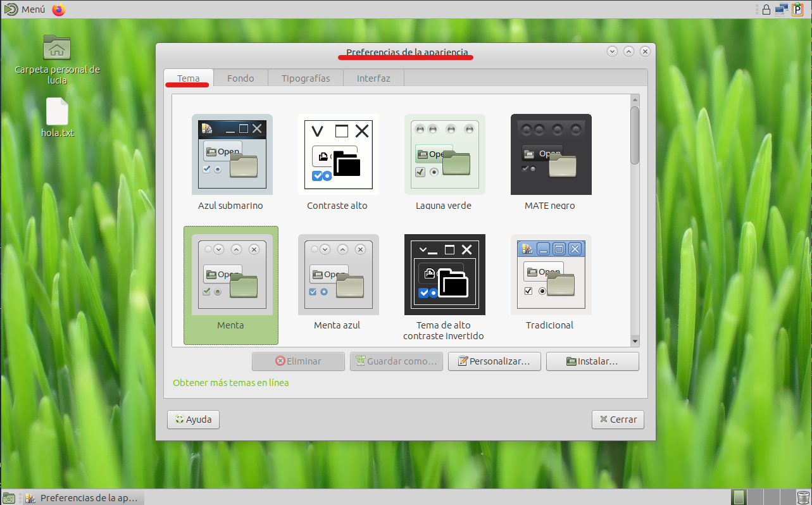
Task: Open Carpeta personal de lucia folder
Action: (x=57, y=48)
